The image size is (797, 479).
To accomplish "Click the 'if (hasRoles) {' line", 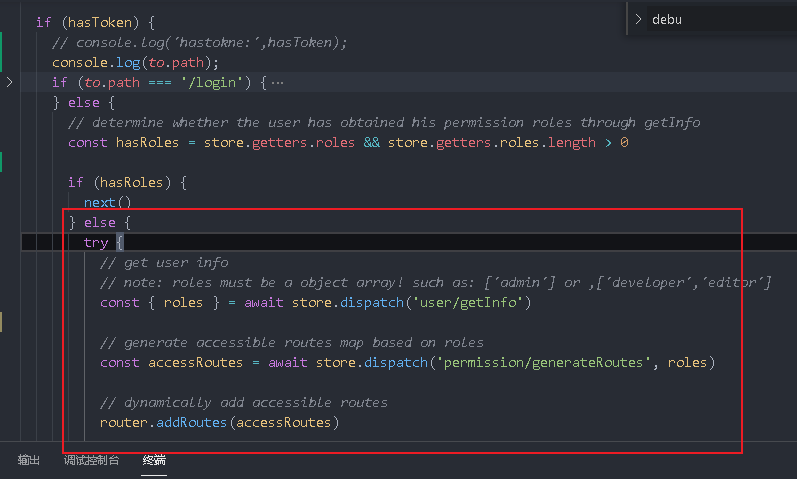I will (x=128, y=183).
